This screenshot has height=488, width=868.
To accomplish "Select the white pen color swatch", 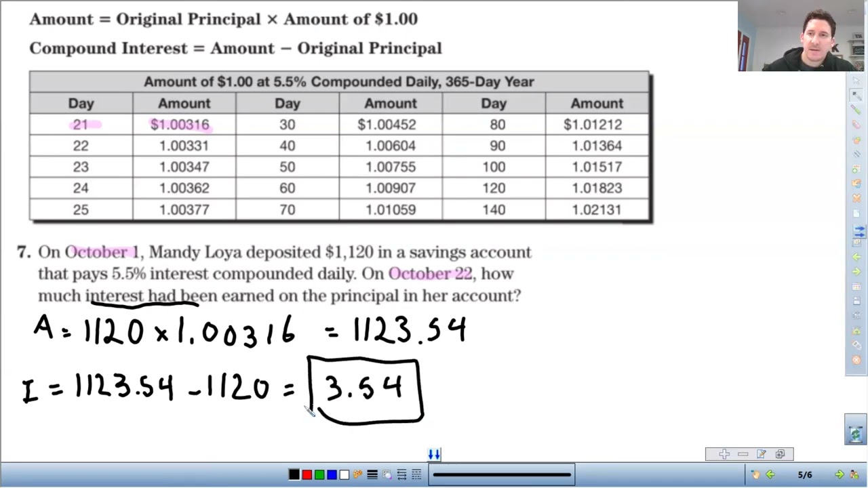I will (x=344, y=474).
